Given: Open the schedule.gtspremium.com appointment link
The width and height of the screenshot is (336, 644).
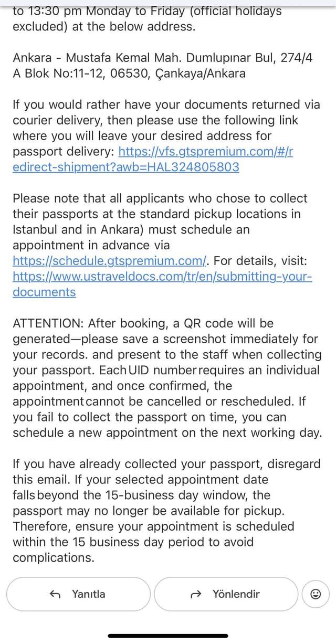Looking at the screenshot, I should pos(110,260).
